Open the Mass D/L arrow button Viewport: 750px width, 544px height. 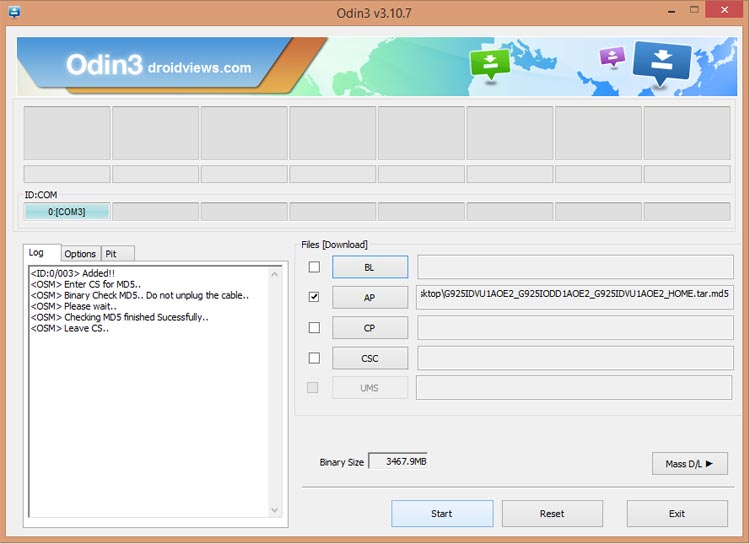pos(689,463)
